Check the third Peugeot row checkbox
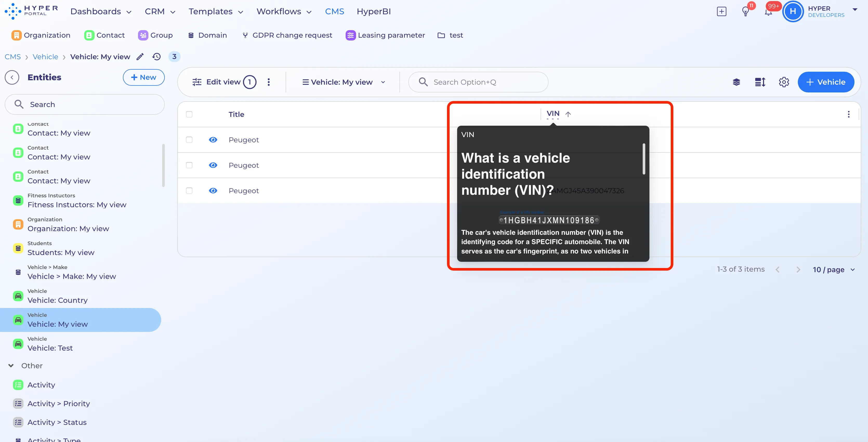Screen dimensions: 868x442 tap(189, 191)
